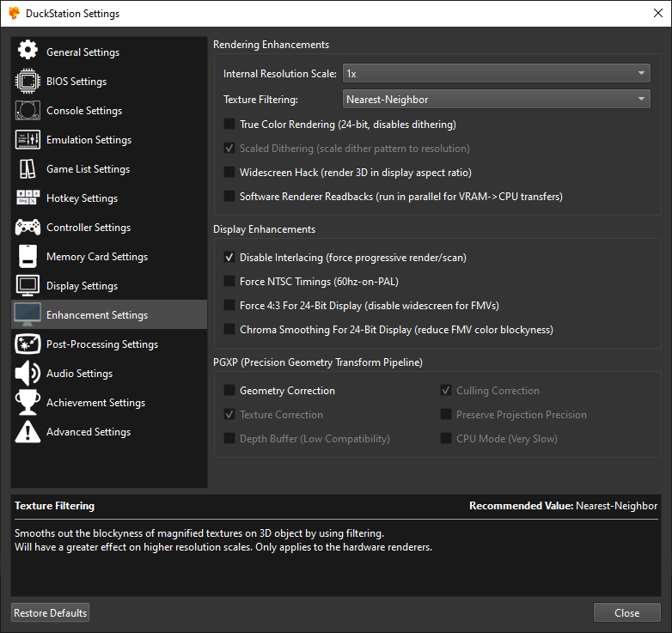672x633 pixels.
Task: Click the DuckStation duck logo in title bar
Action: (x=14, y=13)
